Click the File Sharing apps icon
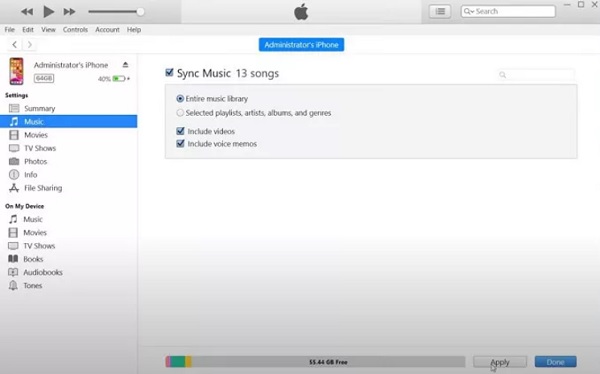600x374 pixels. click(x=14, y=188)
